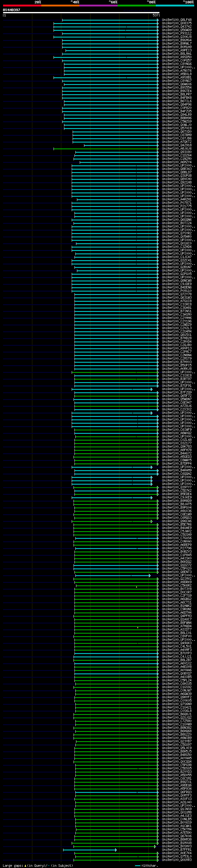Click the cyan ~100% identity legend segment
This screenshot has width=197, height=868.
tap(175, 6)
